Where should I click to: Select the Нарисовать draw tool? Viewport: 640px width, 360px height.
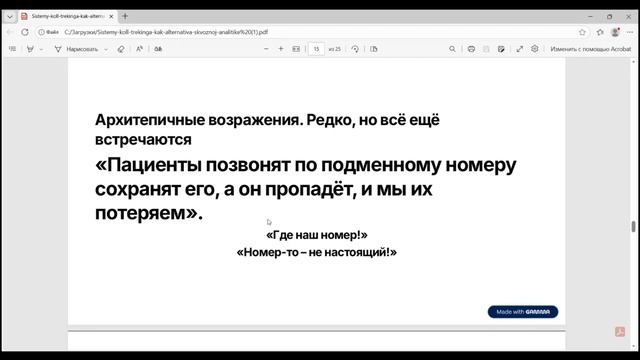[x=76, y=49]
